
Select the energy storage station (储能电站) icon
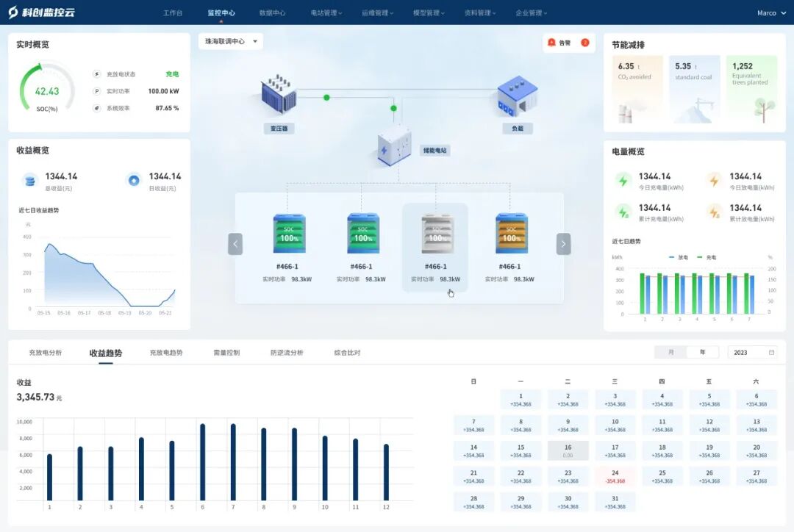(x=394, y=143)
